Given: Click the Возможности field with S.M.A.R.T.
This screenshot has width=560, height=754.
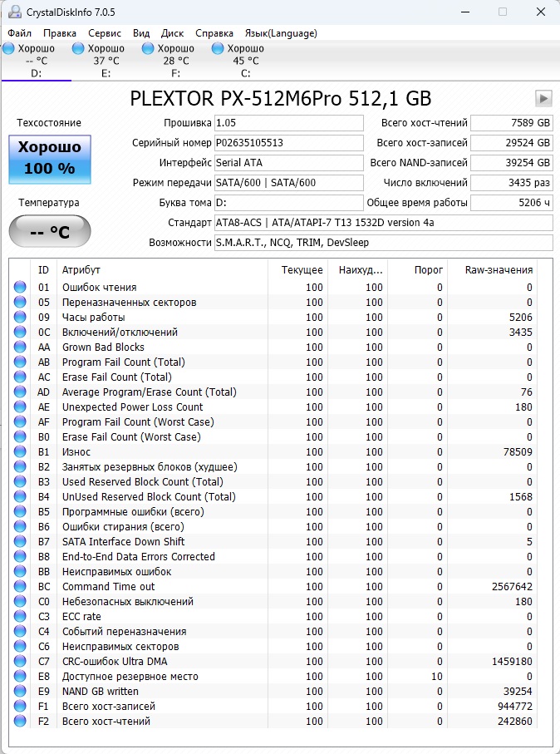Looking at the screenshot, I should [x=384, y=243].
